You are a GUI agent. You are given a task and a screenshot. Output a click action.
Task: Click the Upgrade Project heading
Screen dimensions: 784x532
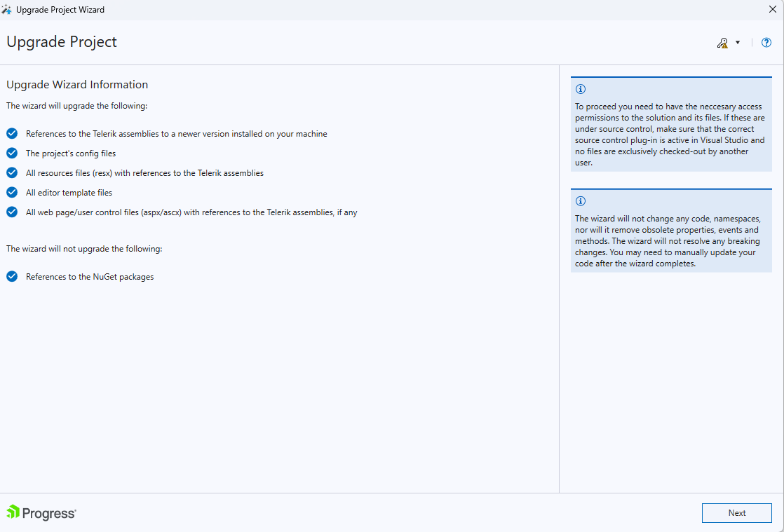[62, 42]
